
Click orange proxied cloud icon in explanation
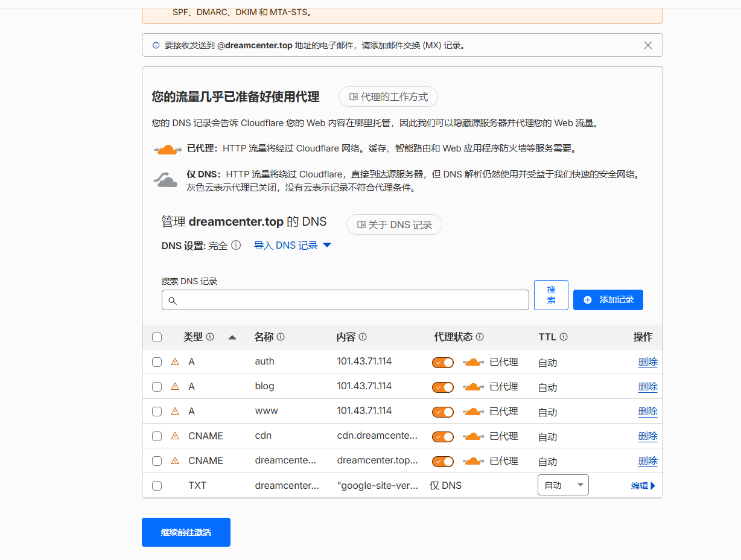pos(168,149)
